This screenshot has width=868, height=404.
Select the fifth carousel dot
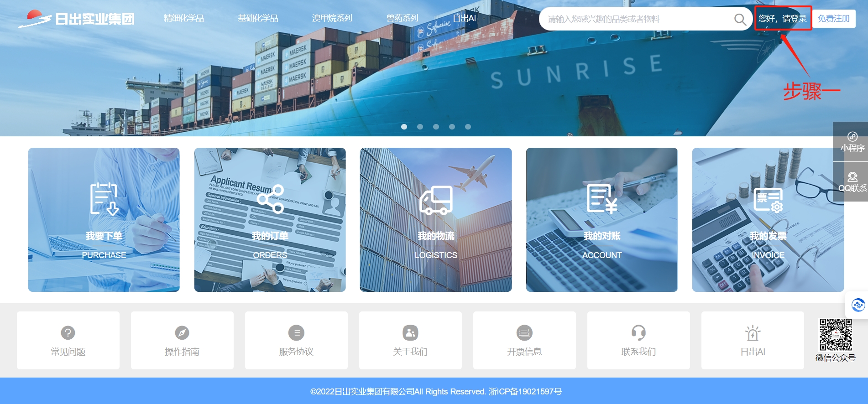point(468,127)
